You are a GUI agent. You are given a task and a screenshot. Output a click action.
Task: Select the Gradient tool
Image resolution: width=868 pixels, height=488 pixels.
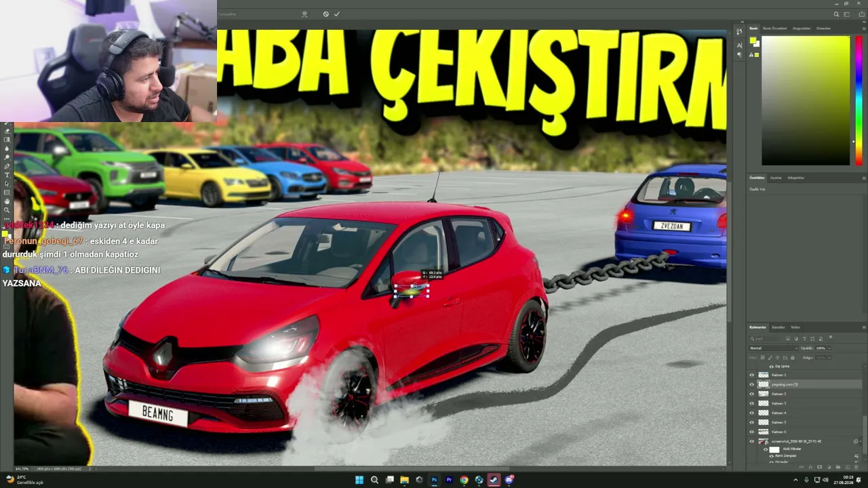(x=7, y=140)
